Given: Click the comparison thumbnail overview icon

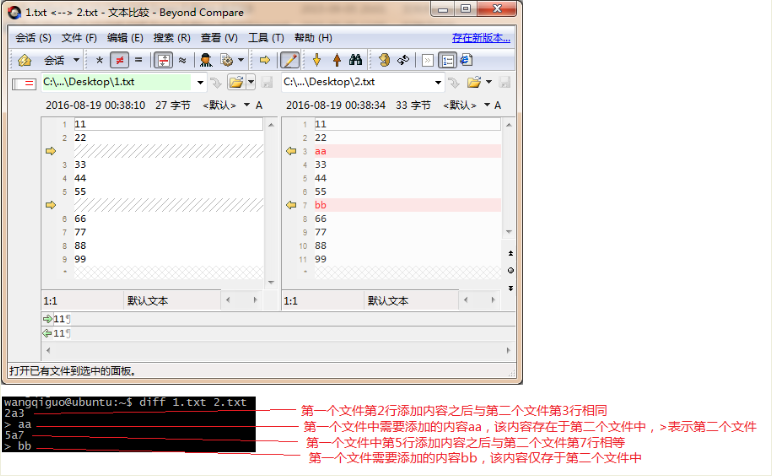Looking at the screenshot, I should coord(24,84).
